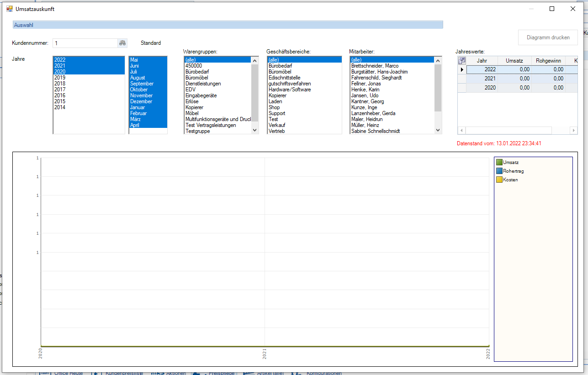Click the grid selector icon in Jahreswerte table
The width and height of the screenshot is (588, 375).
(462, 60)
